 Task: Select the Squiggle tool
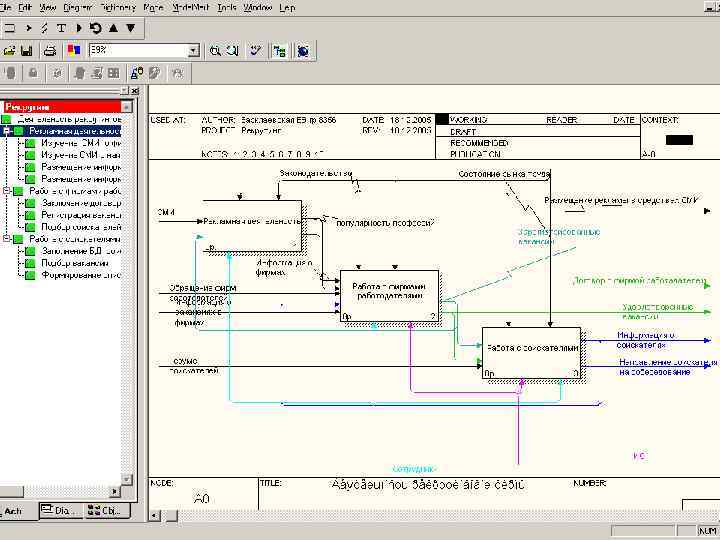click(x=45, y=28)
